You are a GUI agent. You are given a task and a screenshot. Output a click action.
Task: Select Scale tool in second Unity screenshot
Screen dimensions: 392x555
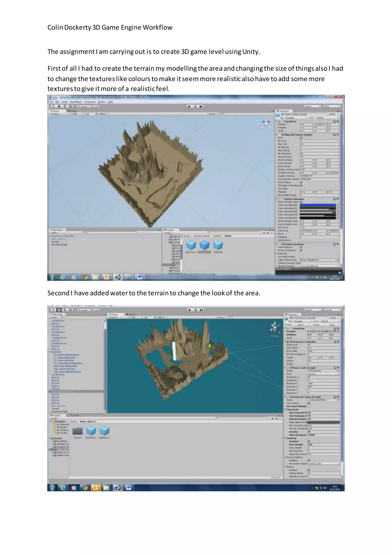pos(70,310)
